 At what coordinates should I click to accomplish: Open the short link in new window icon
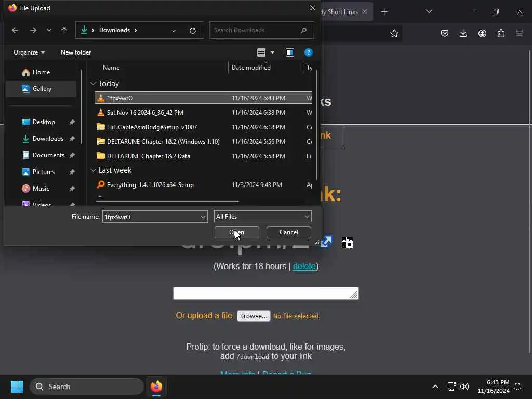(326, 242)
